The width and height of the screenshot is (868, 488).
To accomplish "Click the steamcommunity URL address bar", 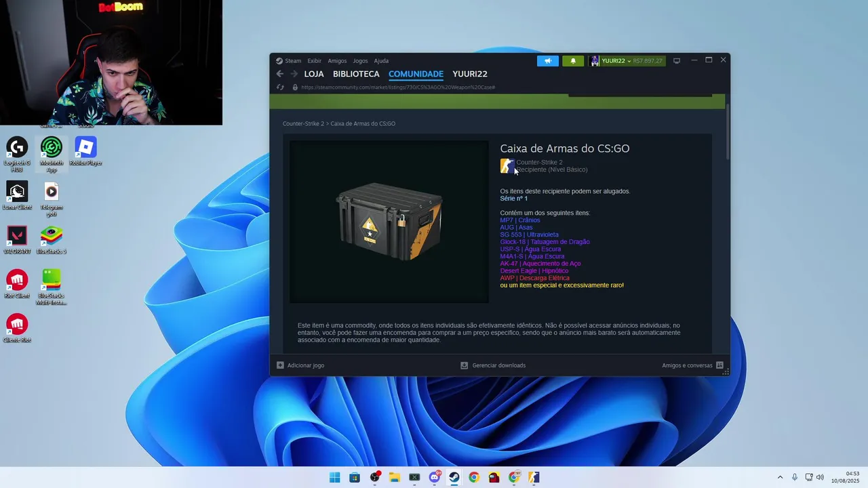I will tap(398, 87).
